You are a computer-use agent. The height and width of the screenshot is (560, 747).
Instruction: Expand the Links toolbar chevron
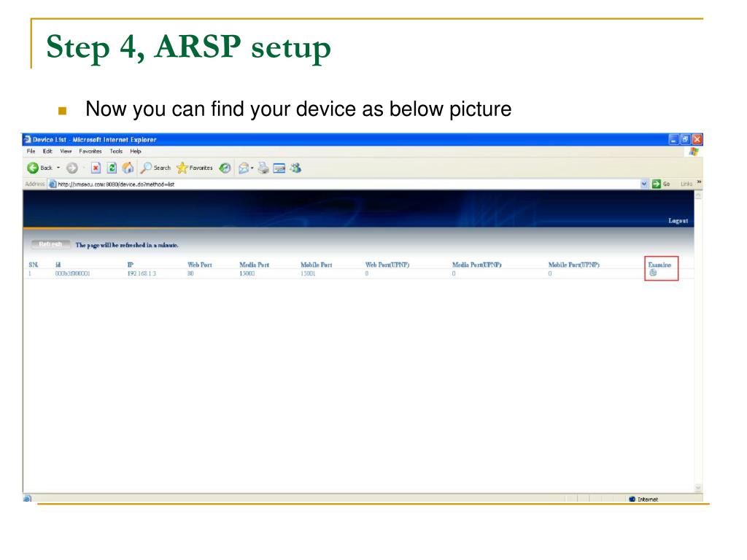click(x=699, y=182)
